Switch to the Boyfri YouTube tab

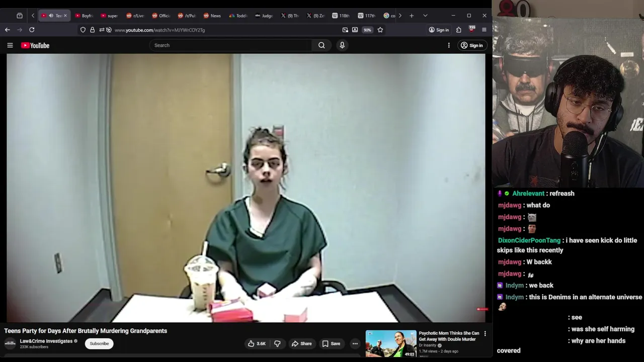point(84,16)
